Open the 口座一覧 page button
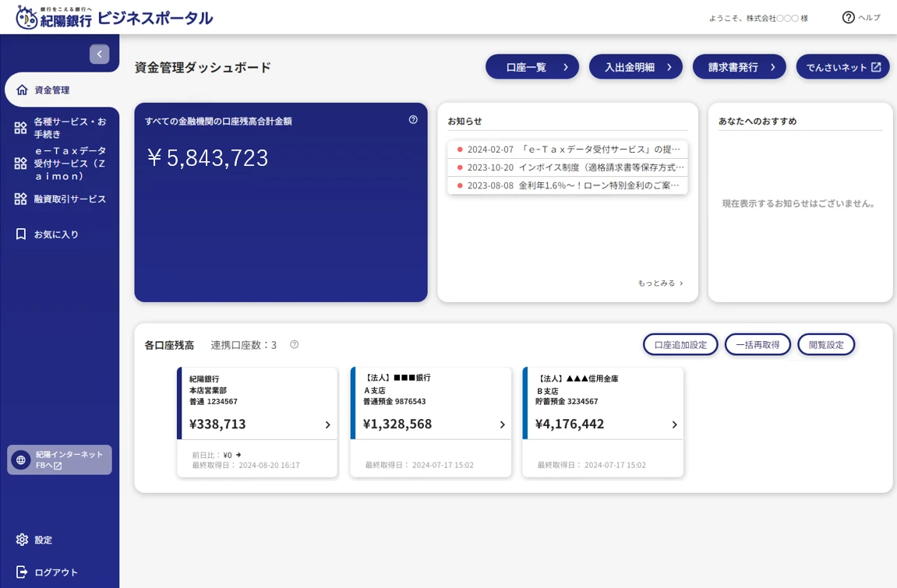 (532, 67)
